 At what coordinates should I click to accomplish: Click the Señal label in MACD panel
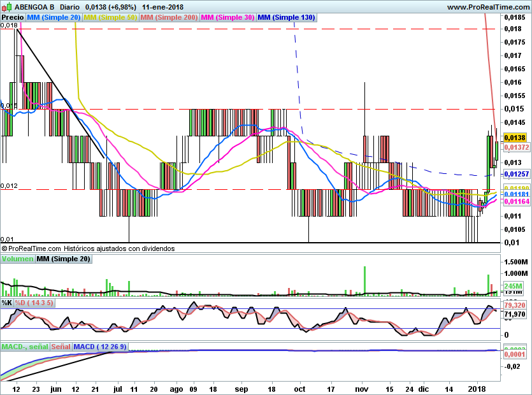click(x=61, y=347)
